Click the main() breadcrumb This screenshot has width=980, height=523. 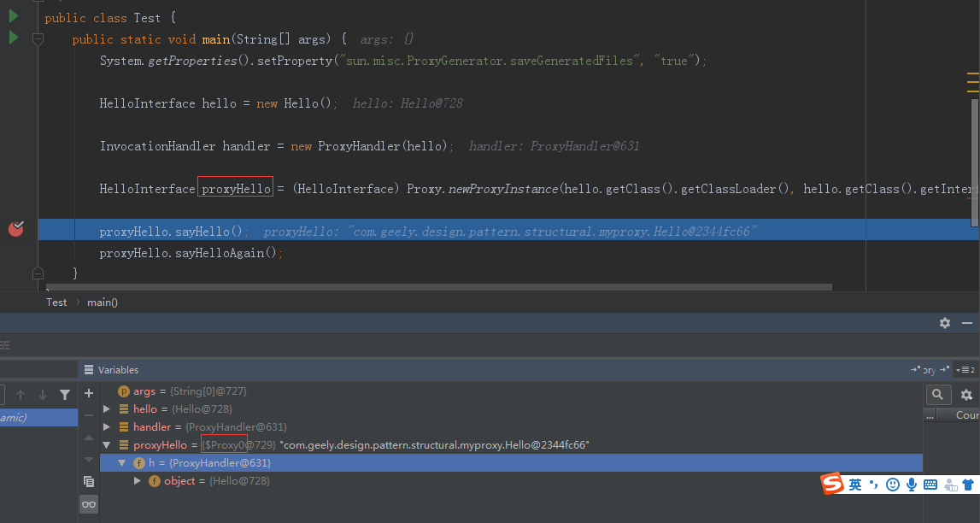pyautogui.click(x=103, y=303)
